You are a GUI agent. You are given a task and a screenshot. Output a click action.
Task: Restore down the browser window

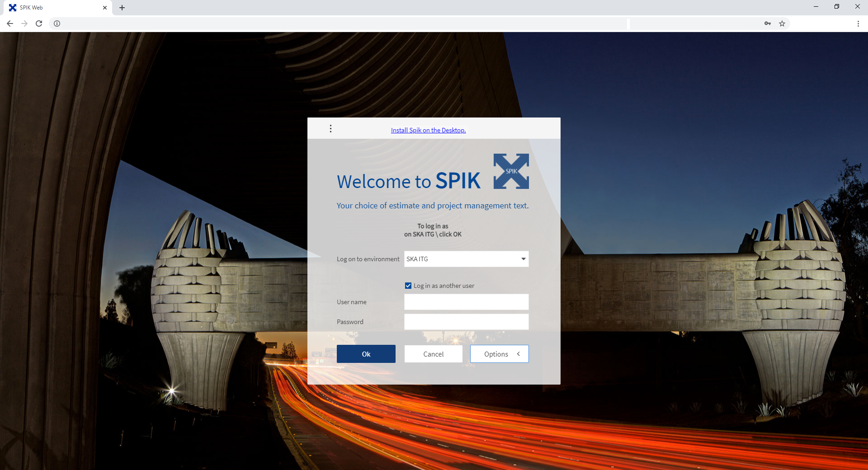point(837,7)
